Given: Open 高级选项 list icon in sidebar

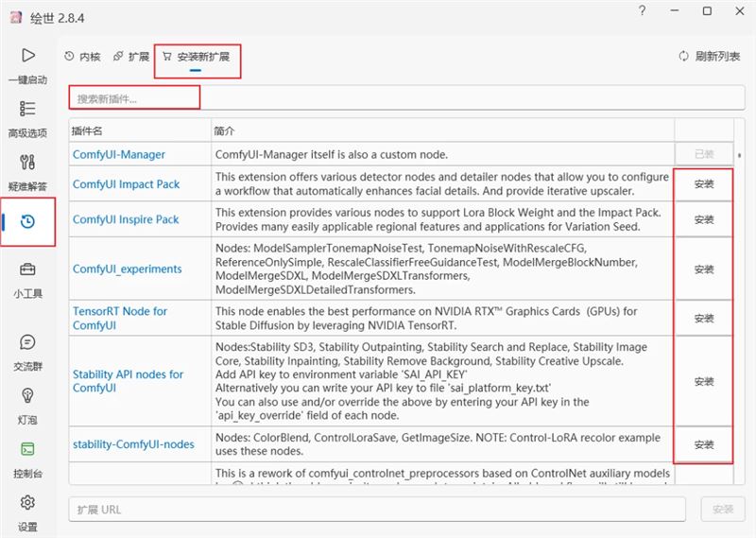Looking at the screenshot, I should tap(27, 109).
